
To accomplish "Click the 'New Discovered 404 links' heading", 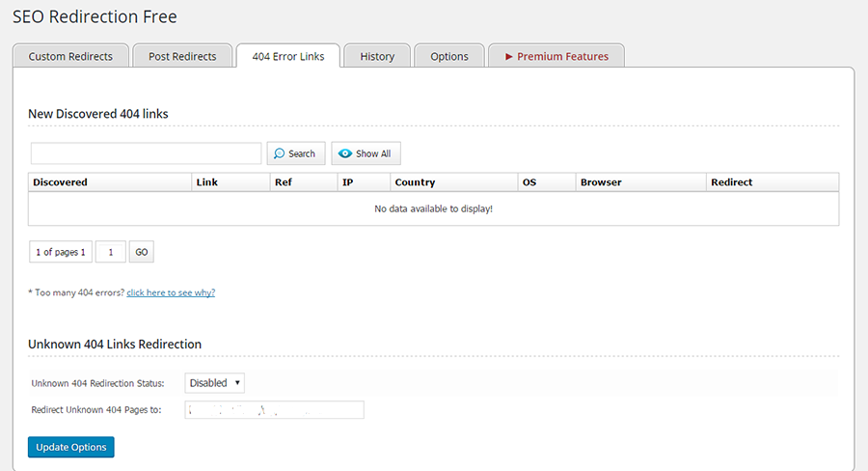I will [x=98, y=114].
